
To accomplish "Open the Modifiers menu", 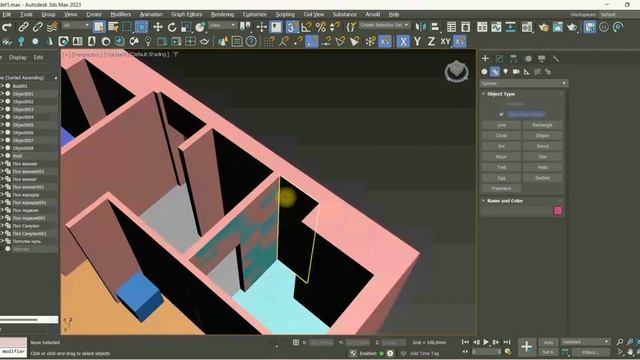I will (x=121, y=14).
